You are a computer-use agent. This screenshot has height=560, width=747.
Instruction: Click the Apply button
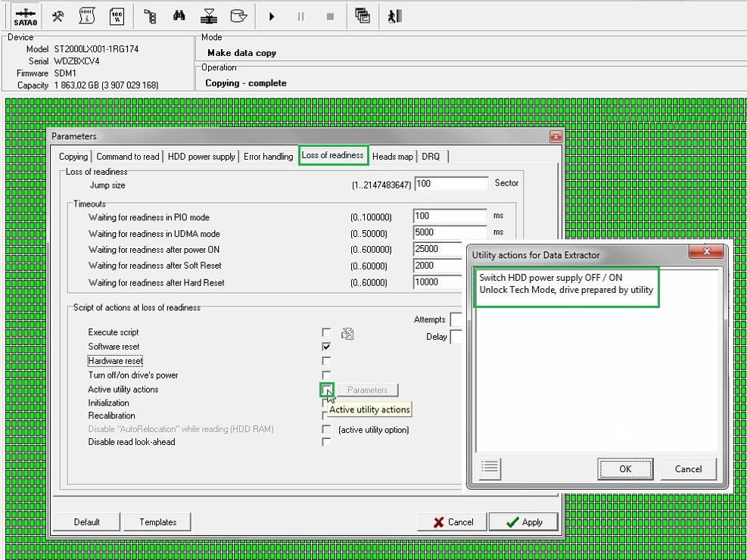(x=523, y=522)
